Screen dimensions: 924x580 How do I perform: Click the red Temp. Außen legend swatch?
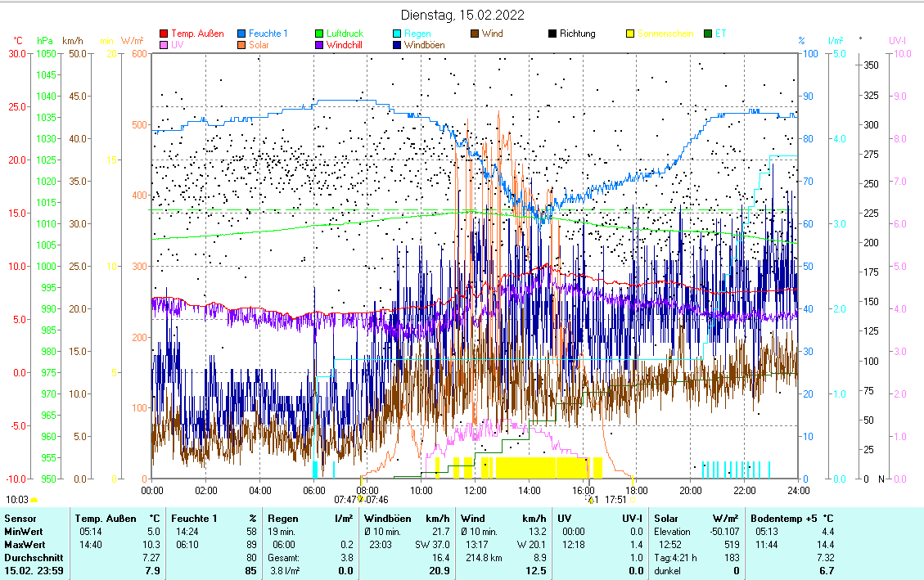tap(165, 34)
